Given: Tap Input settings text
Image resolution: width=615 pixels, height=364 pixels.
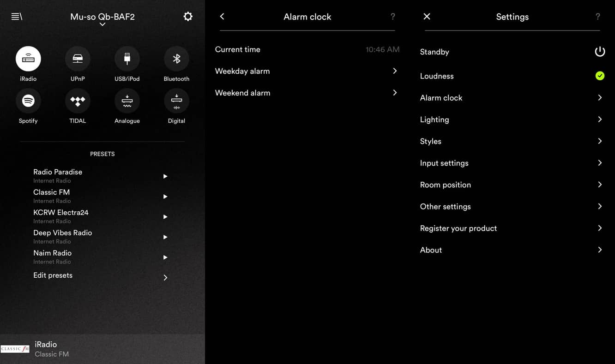Looking at the screenshot, I should (x=444, y=163).
